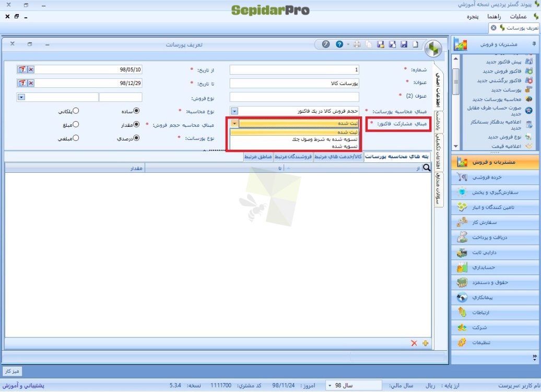
Task: Choose تسویه شده from the open list
Action: (x=295, y=146)
